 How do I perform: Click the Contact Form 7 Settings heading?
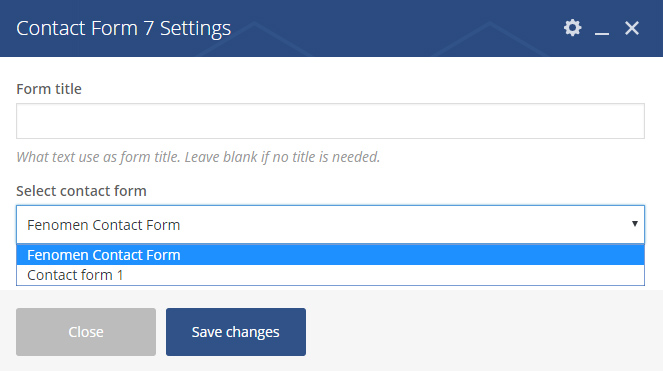coord(123,28)
